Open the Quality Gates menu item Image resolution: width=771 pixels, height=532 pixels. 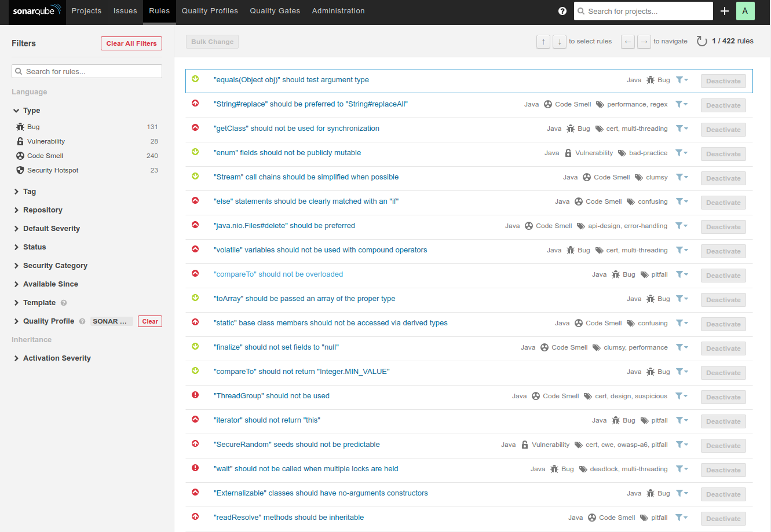pos(275,10)
